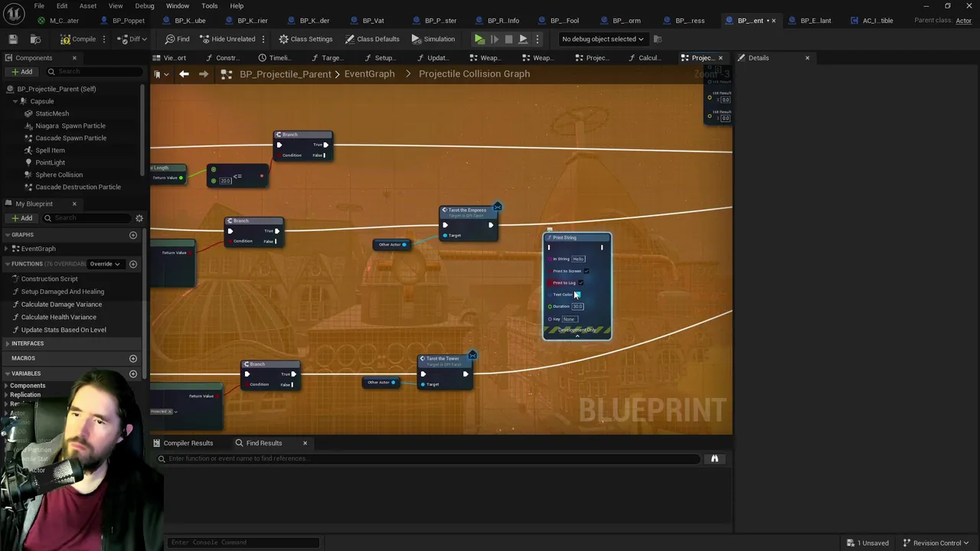Select the PointLight component
Image resolution: width=980 pixels, height=551 pixels.
click(x=50, y=162)
